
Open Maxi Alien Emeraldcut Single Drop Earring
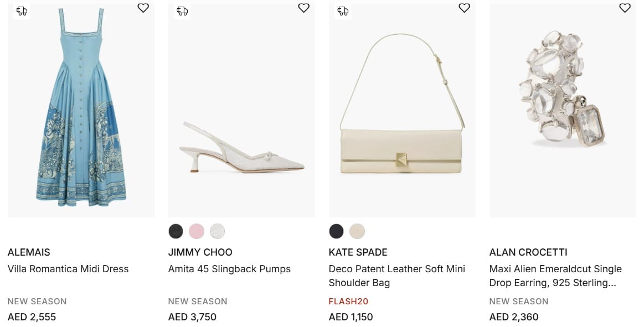click(555, 276)
